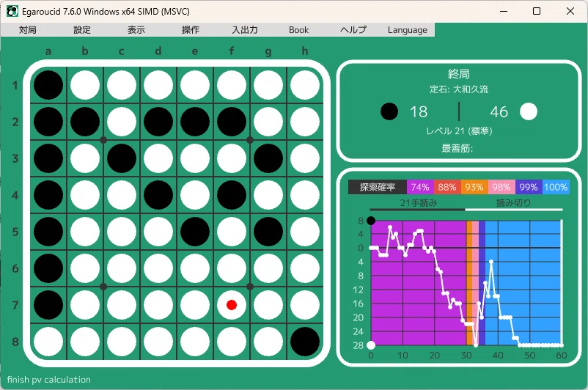
Task: Open the 操作 menu
Action: (x=191, y=30)
